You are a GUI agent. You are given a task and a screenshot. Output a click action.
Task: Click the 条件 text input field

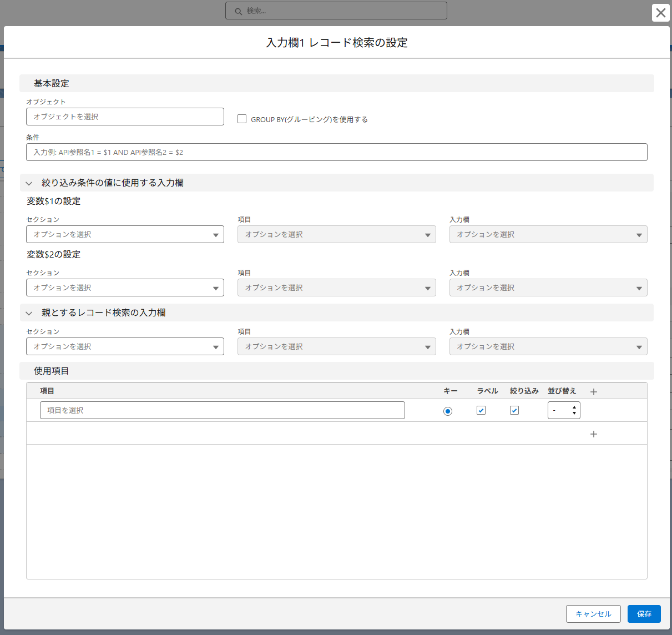336,152
